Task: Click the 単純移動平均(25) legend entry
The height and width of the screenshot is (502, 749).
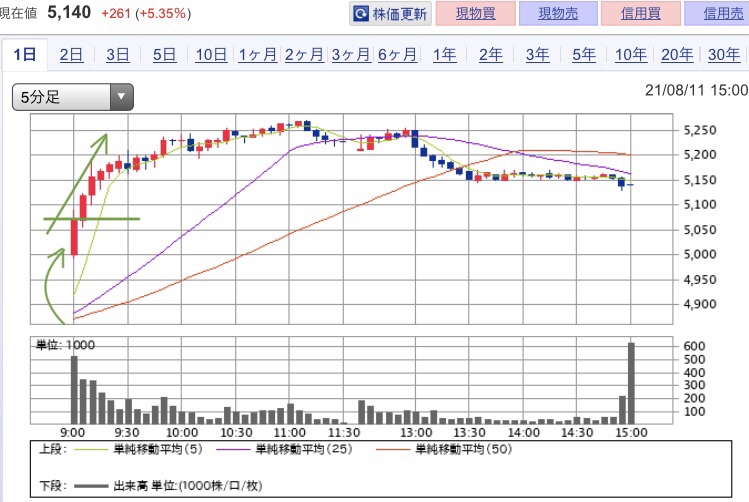Action: pos(284,449)
